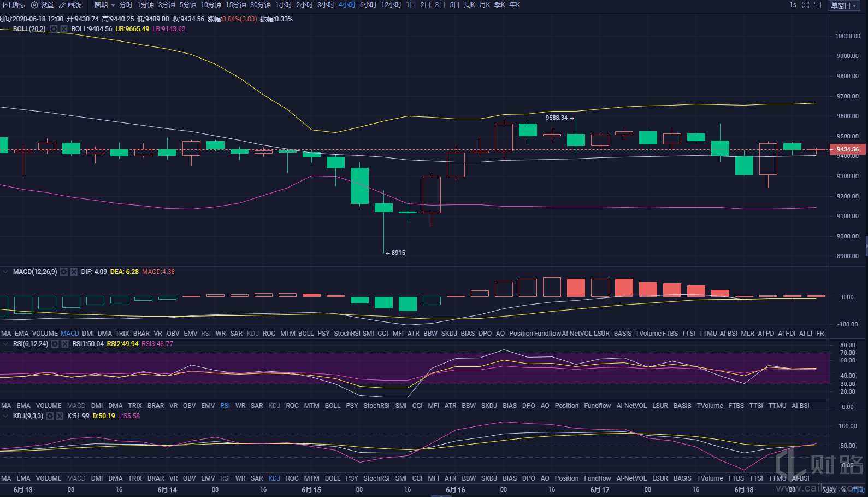
Task: Click the 10000.00 price axis label
Action: pyautogui.click(x=848, y=36)
